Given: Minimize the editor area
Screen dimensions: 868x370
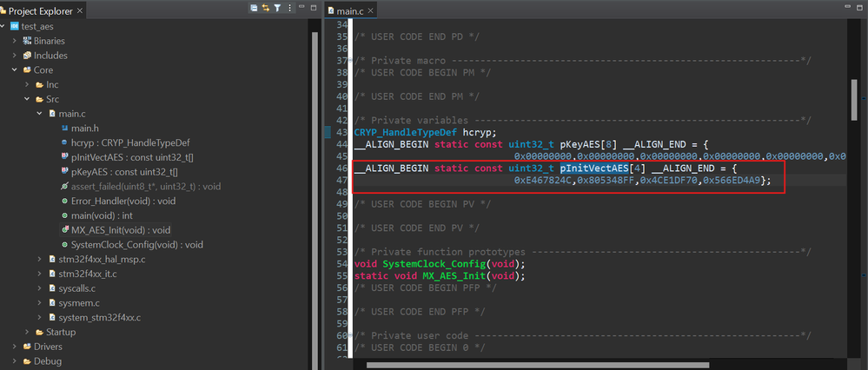Looking at the screenshot, I should pyautogui.click(x=848, y=6).
